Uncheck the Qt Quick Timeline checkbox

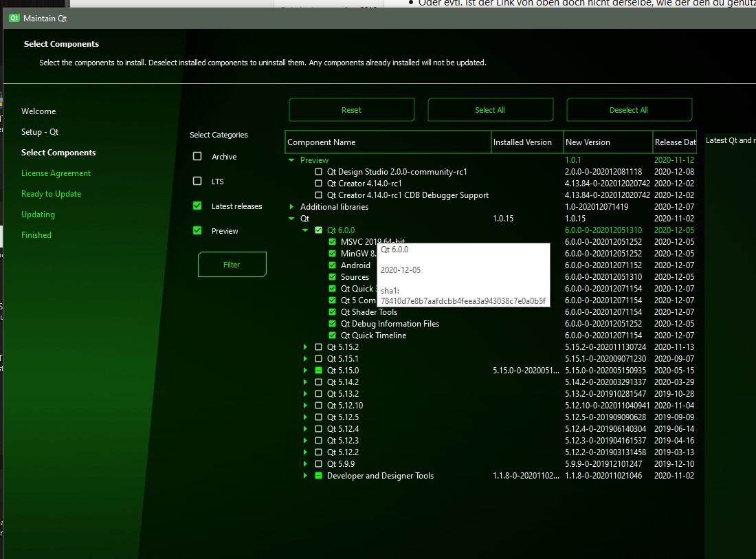point(332,336)
